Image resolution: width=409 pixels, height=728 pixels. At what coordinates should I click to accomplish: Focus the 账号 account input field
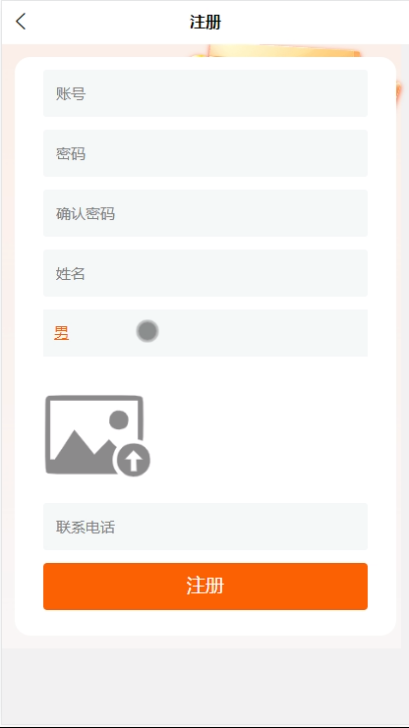tap(205, 93)
